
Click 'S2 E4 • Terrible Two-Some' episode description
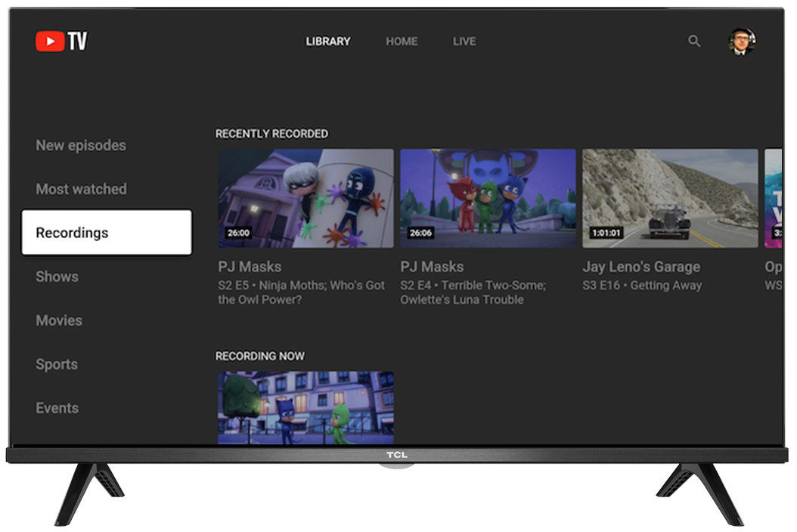pos(473,292)
